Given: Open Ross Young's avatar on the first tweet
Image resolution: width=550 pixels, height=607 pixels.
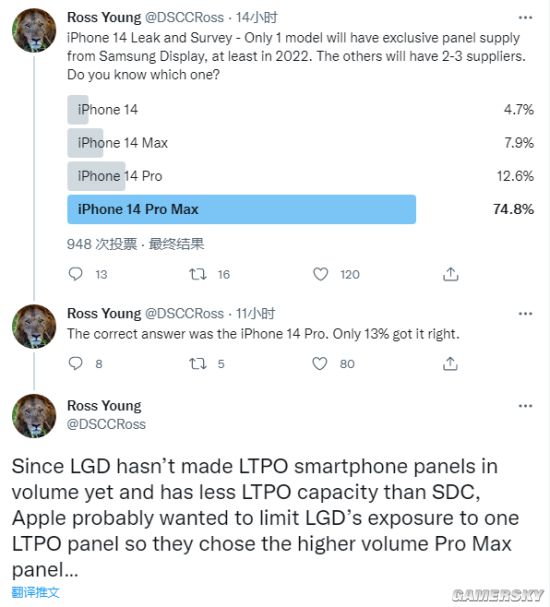Looking at the screenshot, I should (x=34, y=30).
